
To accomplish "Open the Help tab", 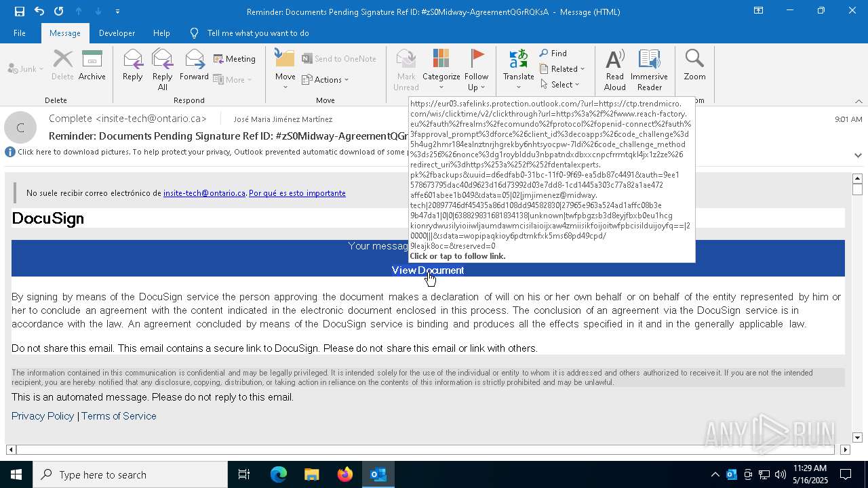I will click(161, 33).
